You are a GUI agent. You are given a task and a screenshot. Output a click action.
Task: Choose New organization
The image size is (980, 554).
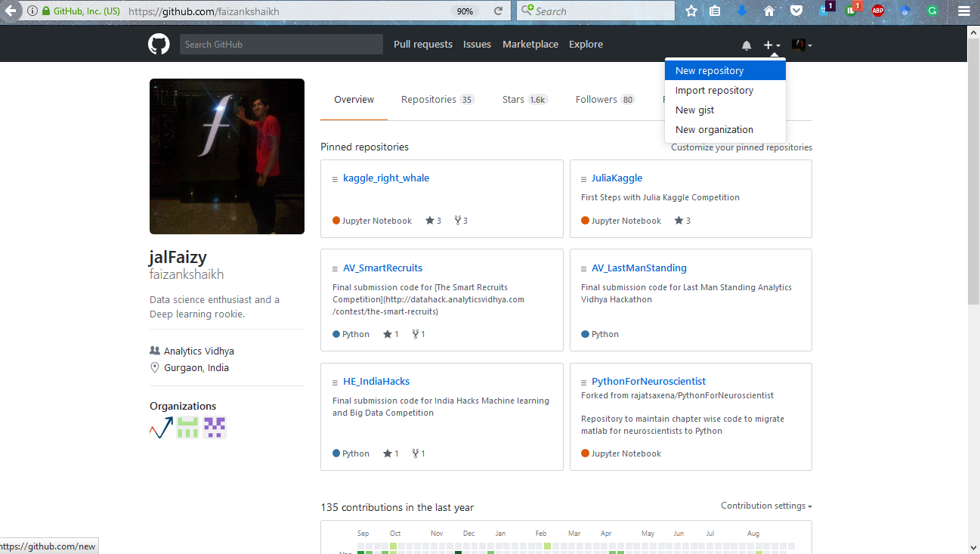click(x=725, y=129)
